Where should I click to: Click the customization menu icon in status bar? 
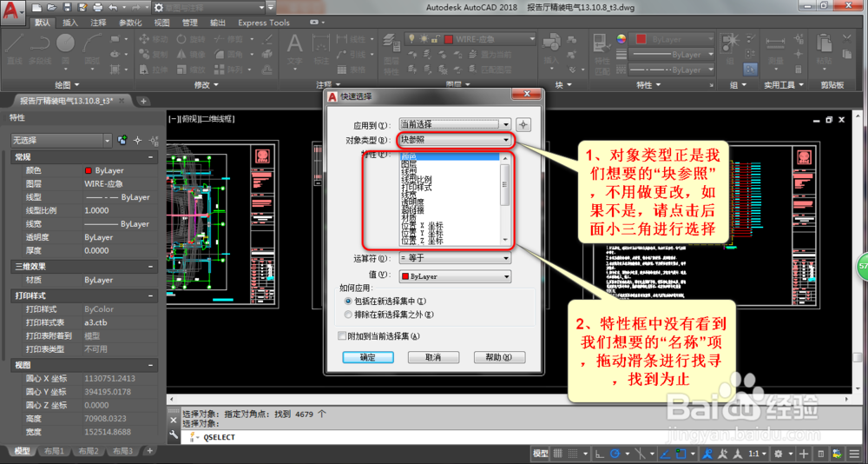pyautogui.click(x=854, y=453)
